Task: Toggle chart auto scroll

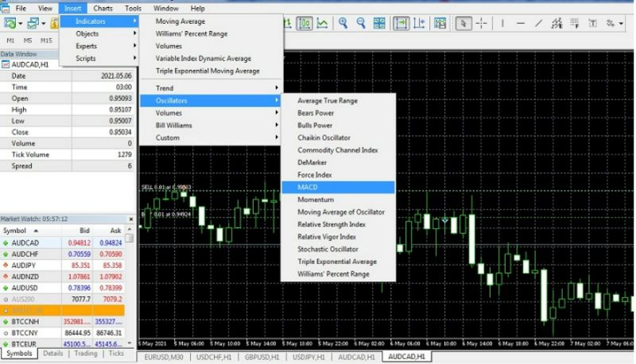Action: pyautogui.click(x=401, y=24)
